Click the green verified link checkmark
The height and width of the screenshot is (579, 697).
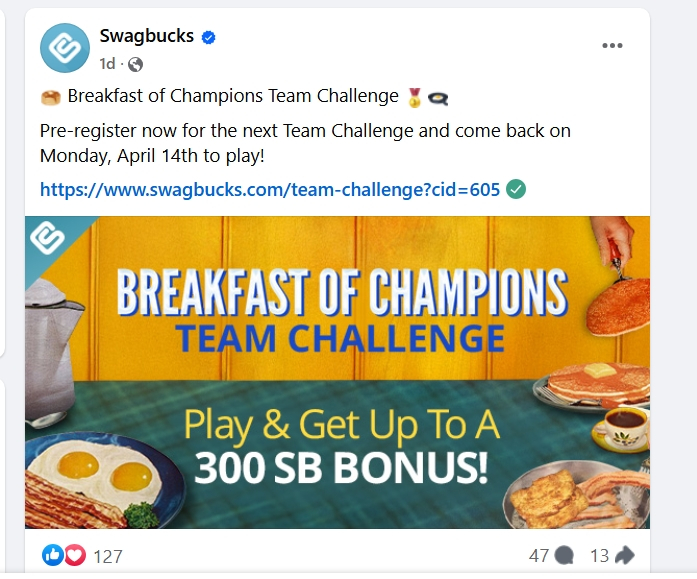(x=516, y=189)
